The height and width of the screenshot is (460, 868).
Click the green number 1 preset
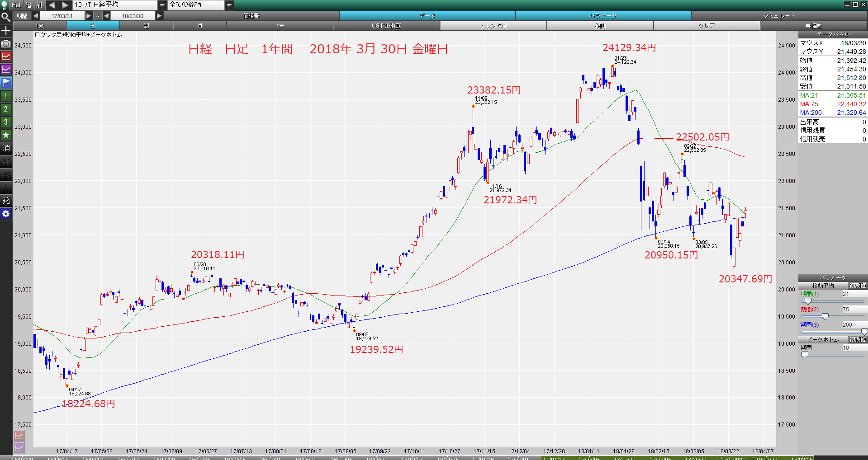pyautogui.click(x=6, y=96)
